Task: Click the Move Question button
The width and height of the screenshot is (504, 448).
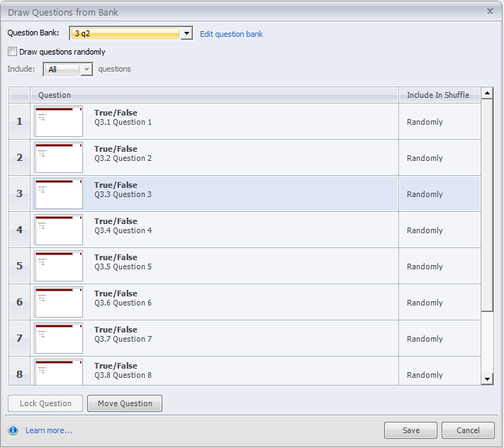Action: point(125,403)
